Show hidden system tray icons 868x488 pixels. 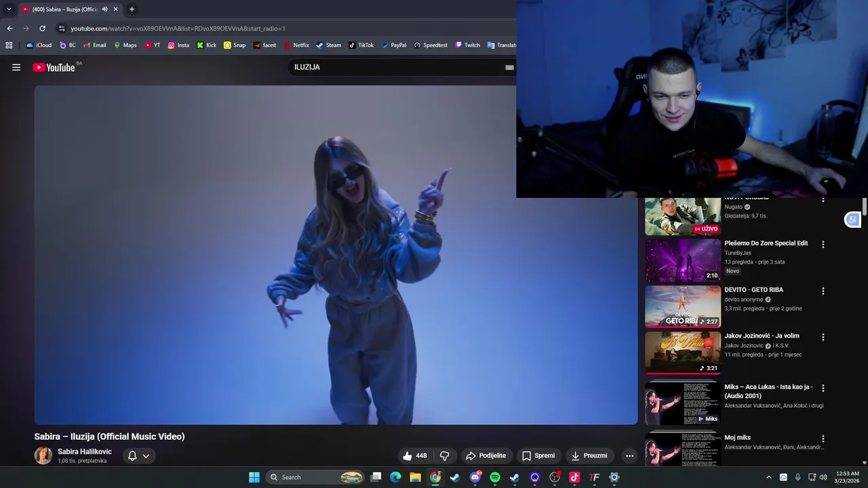click(768, 477)
